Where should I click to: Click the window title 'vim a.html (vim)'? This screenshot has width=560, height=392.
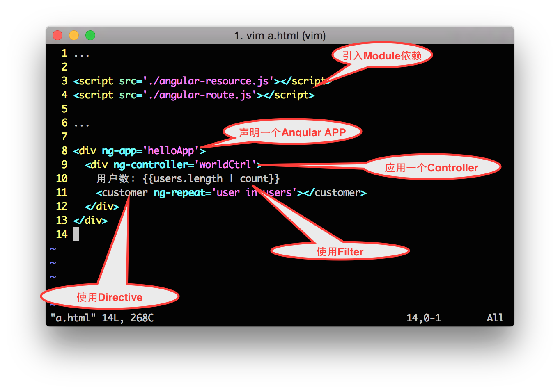280,36
